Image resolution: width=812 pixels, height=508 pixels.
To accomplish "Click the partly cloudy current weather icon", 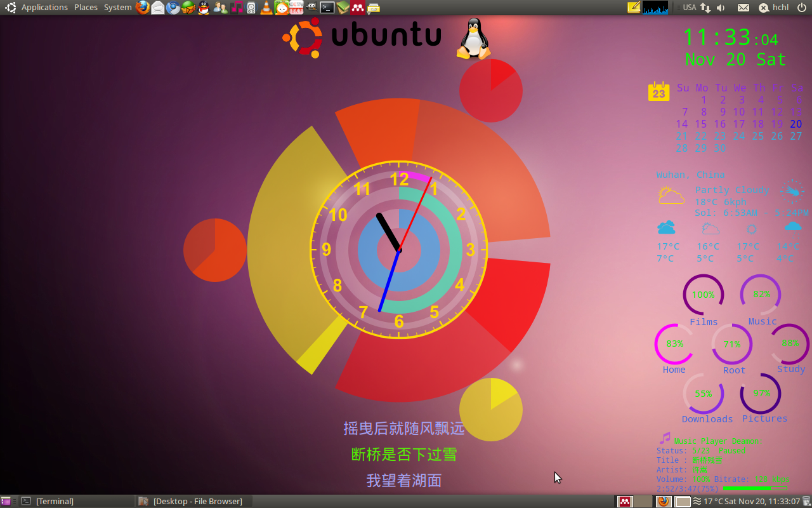I will pos(671,196).
